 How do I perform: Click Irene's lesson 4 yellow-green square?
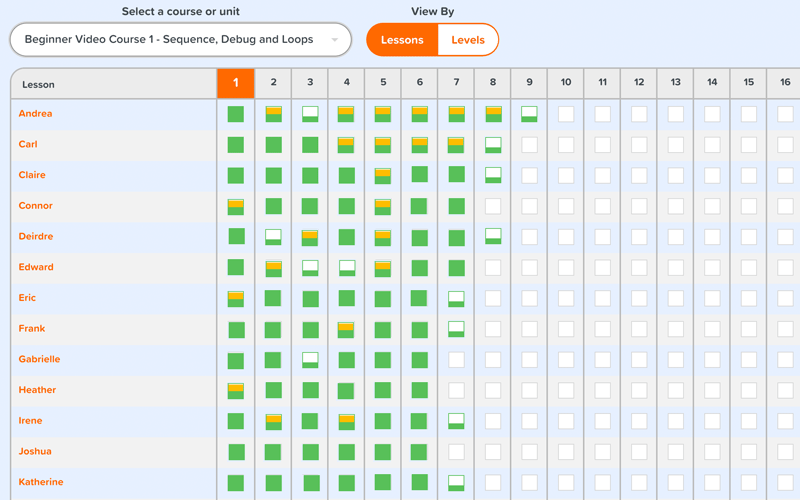coord(347,421)
